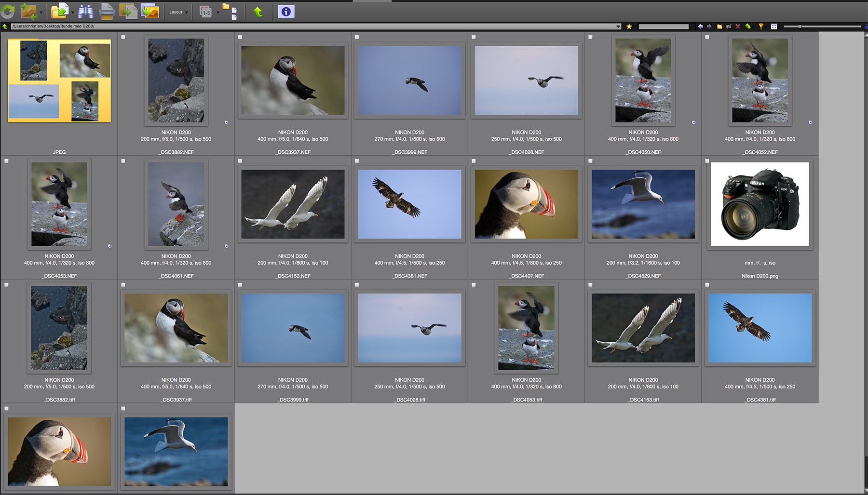The height and width of the screenshot is (495, 868).
Task: Click the orange filter funnel icon
Action: (761, 27)
